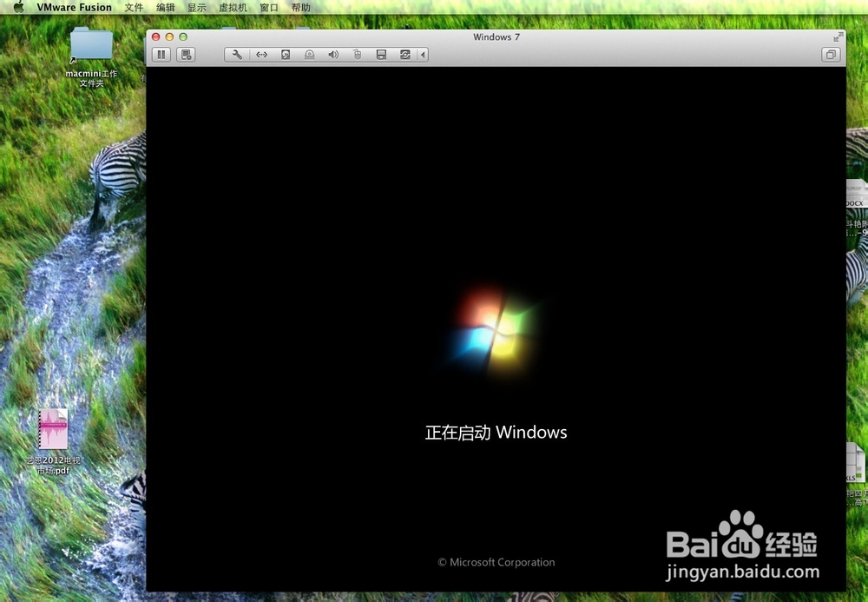
Task: Click the sharing sync device icon
Action: point(405,54)
